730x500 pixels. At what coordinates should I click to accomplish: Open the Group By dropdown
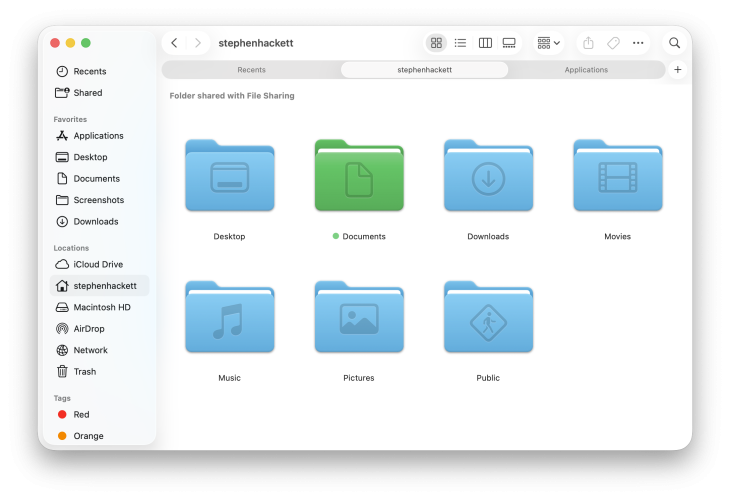[549, 43]
